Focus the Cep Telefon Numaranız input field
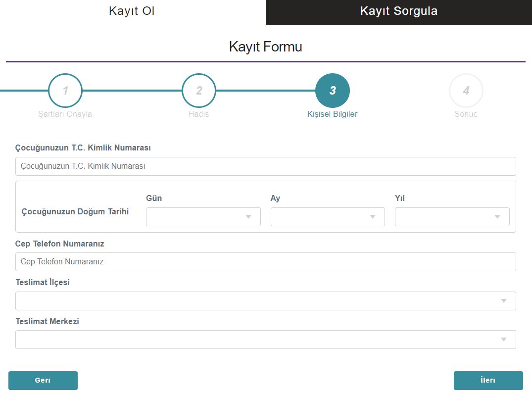This screenshot has width=532, height=395. tap(265, 262)
